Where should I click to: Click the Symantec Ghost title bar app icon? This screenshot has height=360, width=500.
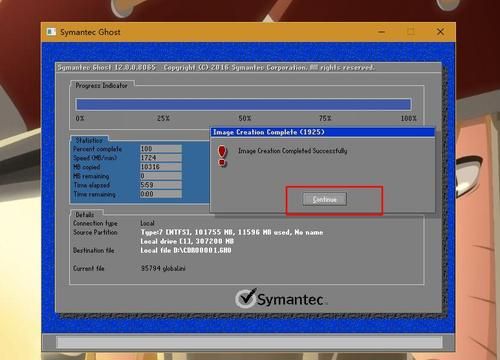click(x=51, y=32)
